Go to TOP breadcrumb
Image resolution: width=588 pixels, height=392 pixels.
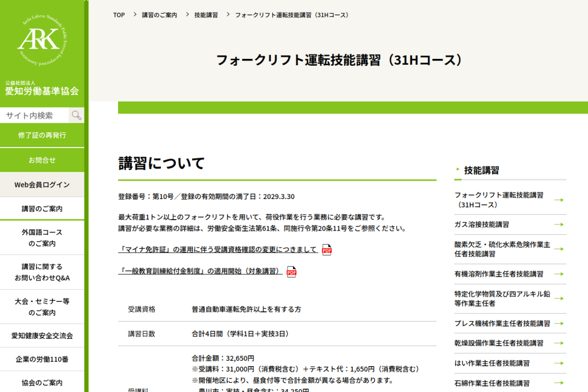[119, 15]
